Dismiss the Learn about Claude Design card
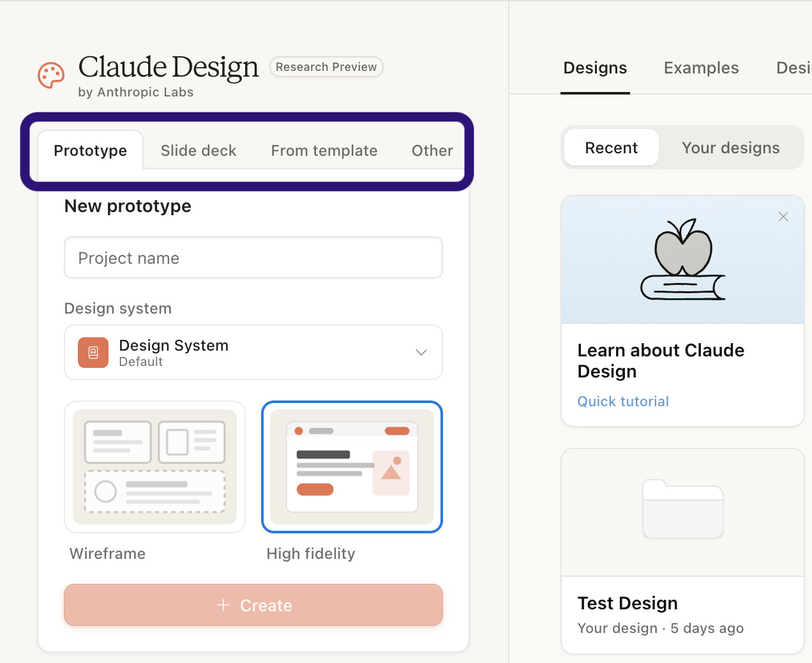Screen dimensions: 812x663 pyautogui.click(x=783, y=217)
